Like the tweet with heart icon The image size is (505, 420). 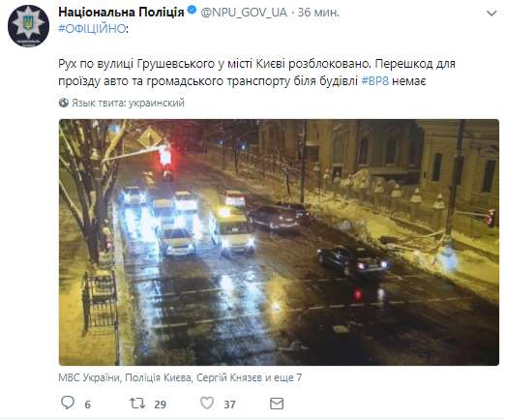click(x=207, y=403)
